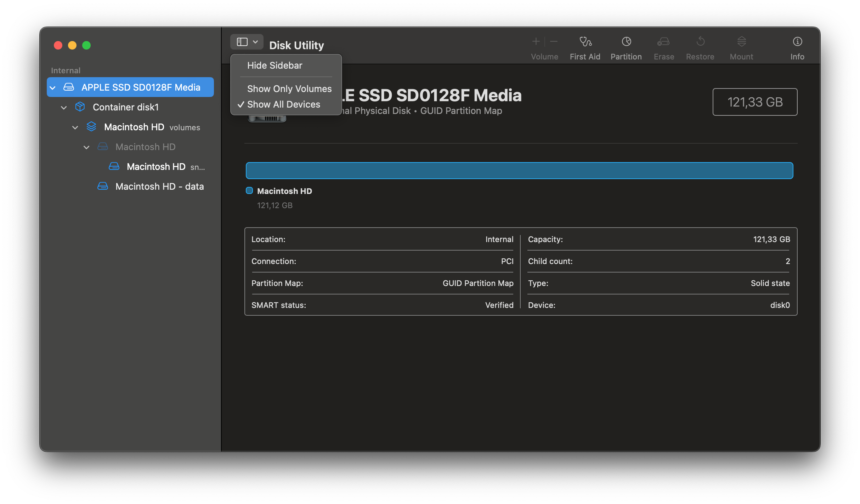This screenshot has height=504, width=860.
Task: Click the Erase drive icon
Action: [663, 42]
